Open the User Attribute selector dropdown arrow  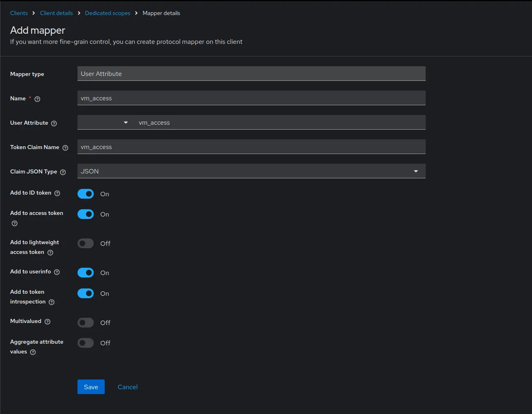pyautogui.click(x=125, y=122)
